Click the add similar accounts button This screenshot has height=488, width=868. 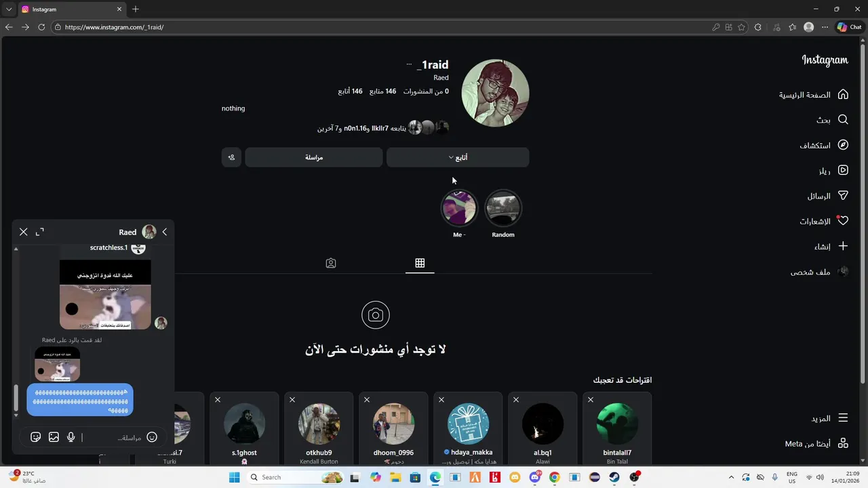(x=231, y=157)
